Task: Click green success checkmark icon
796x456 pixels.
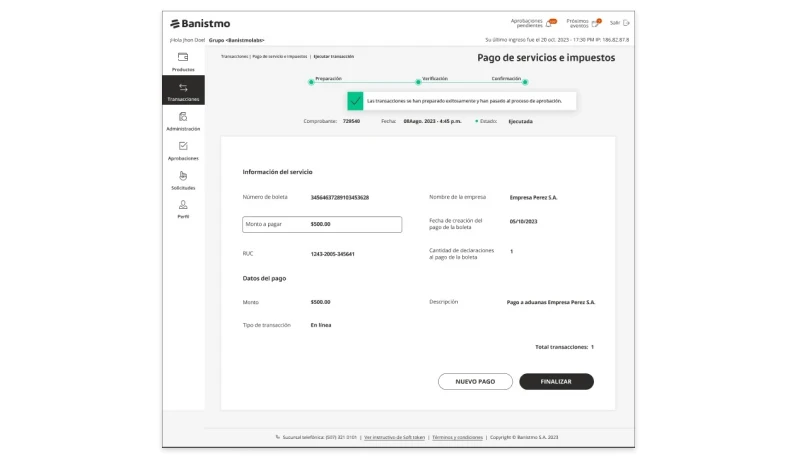Action: click(x=355, y=101)
